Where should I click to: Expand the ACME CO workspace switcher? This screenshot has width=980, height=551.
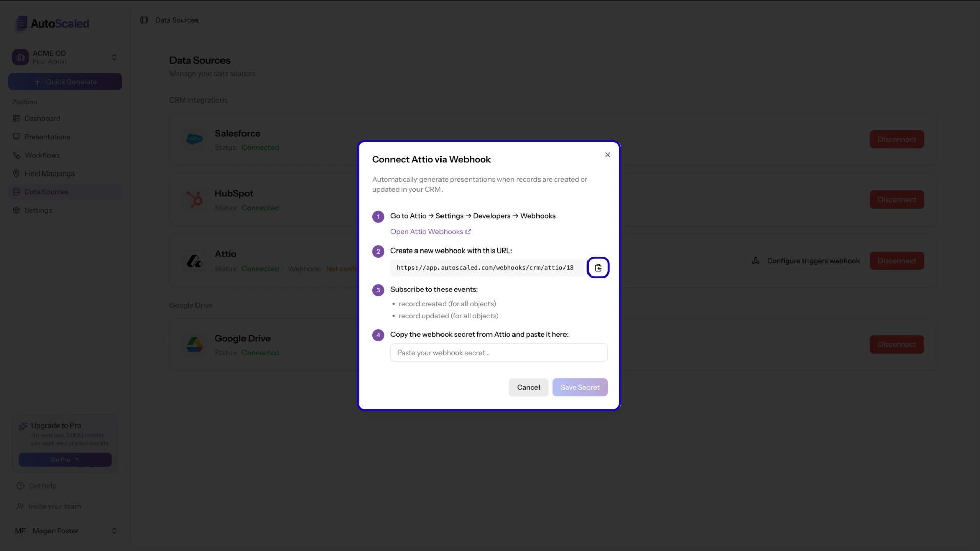114,57
